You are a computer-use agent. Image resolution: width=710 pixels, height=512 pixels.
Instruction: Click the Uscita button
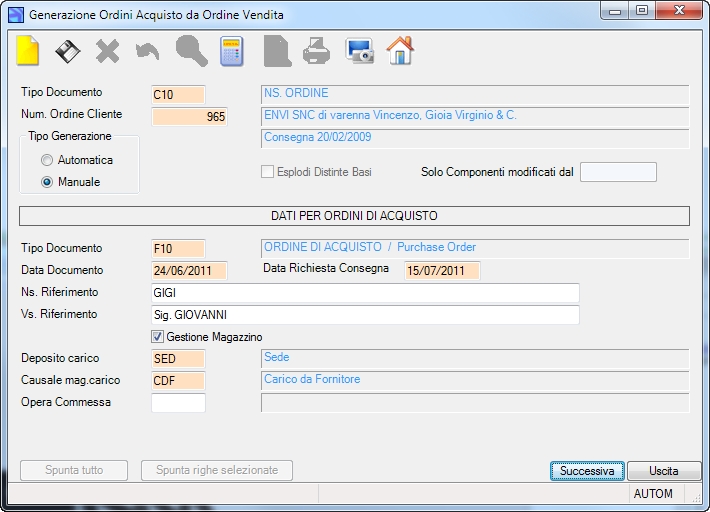(664, 471)
